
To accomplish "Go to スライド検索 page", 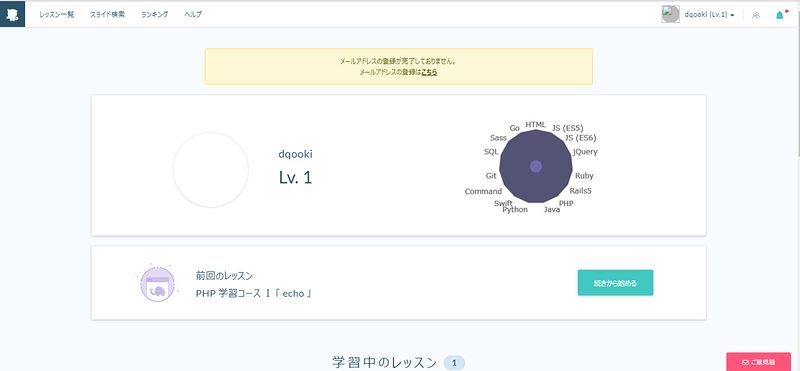I will (107, 15).
